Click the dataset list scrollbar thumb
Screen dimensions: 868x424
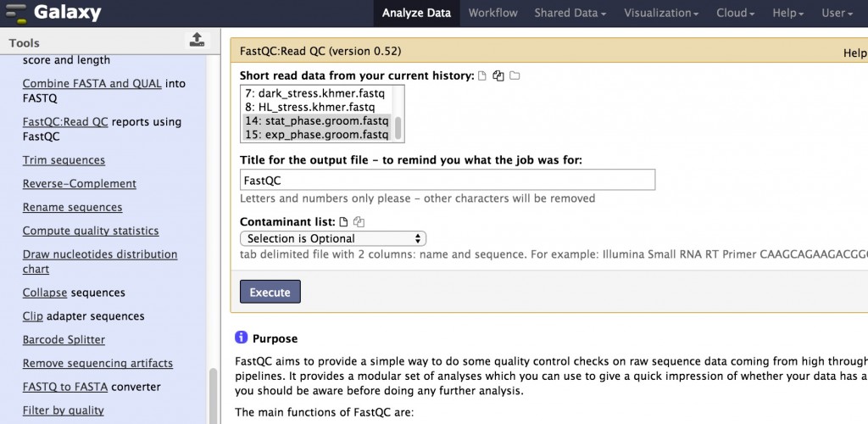398,127
